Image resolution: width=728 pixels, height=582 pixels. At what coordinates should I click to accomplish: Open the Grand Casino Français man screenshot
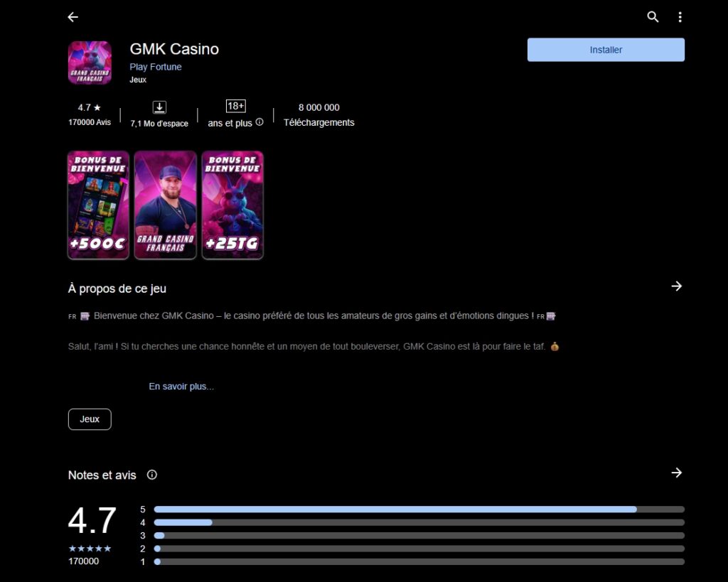(x=165, y=205)
